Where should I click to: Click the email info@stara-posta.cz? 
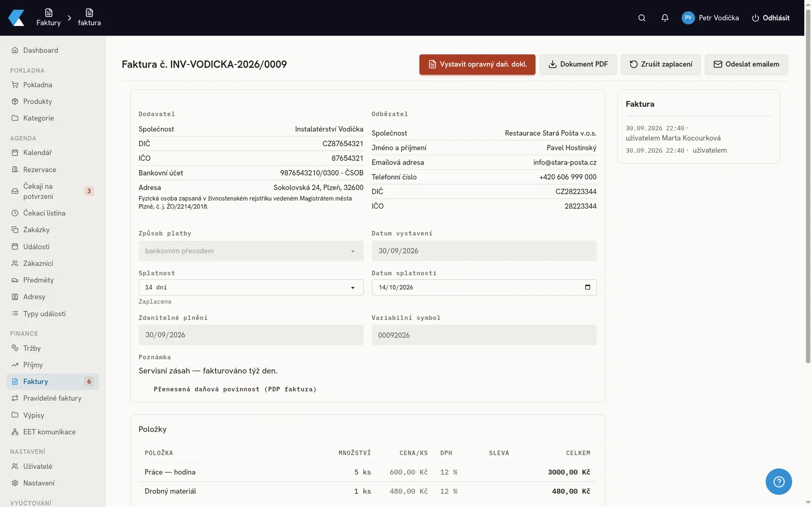coord(565,162)
